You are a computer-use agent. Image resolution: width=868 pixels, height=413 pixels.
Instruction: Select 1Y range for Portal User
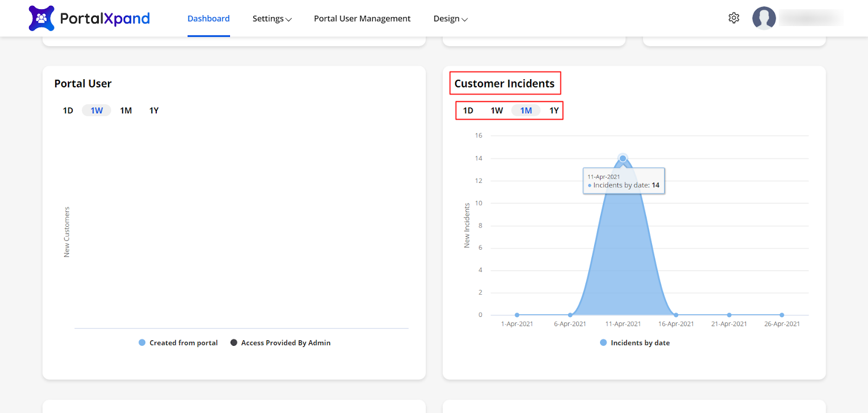pos(154,111)
